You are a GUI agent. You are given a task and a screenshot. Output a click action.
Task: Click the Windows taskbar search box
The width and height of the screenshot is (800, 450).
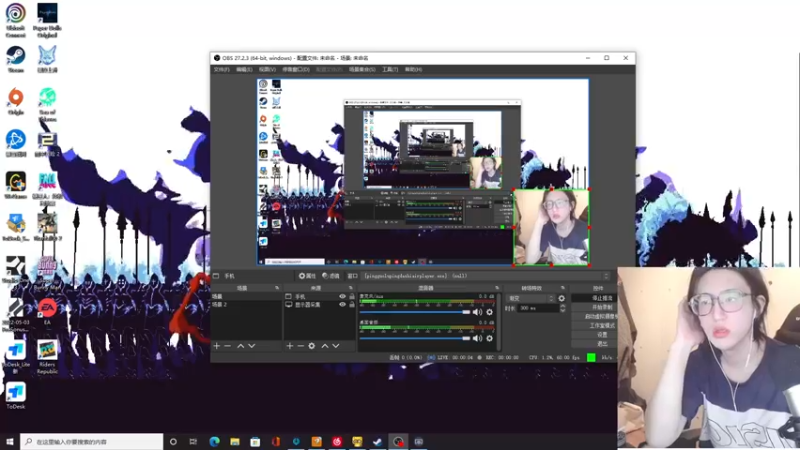click(92, 442)
